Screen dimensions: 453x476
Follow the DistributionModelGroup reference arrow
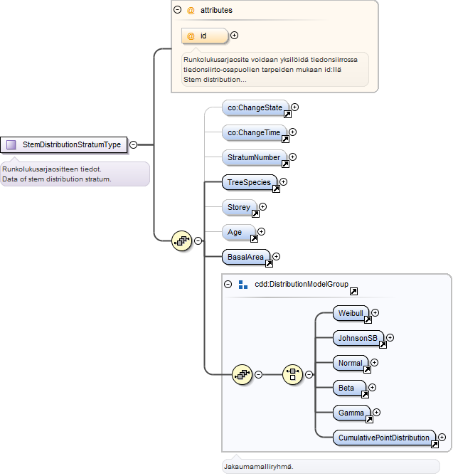(353, 292)
